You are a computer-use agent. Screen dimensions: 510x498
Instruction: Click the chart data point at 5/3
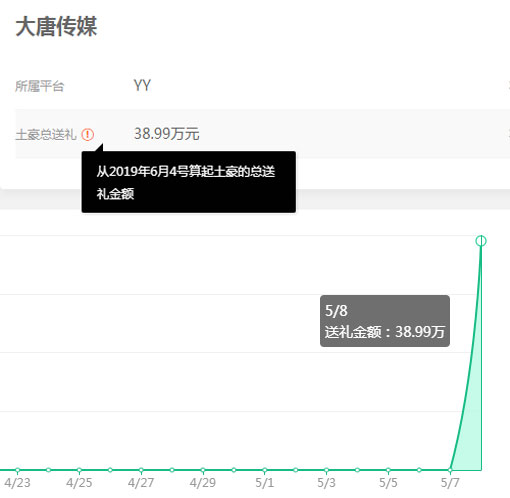(326, 470)
